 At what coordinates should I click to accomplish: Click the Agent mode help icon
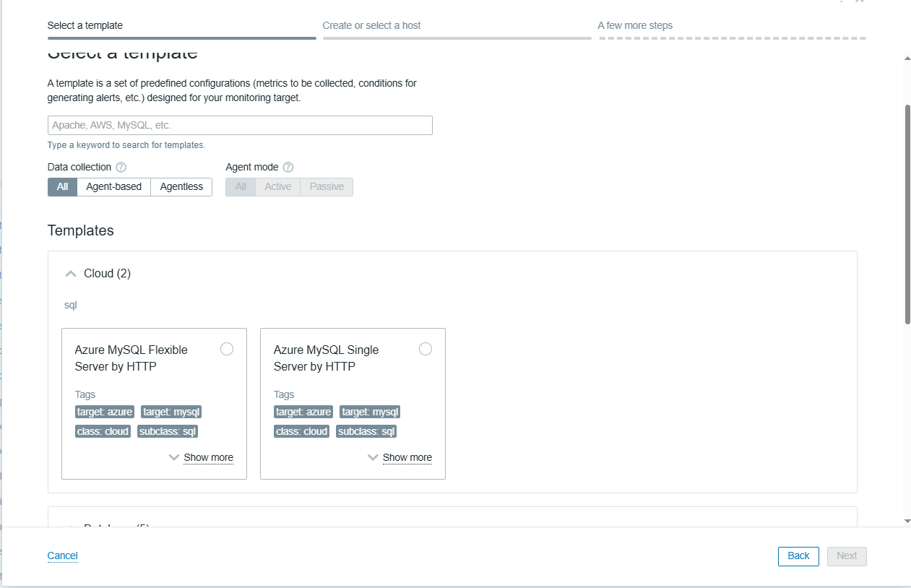[x=288, y=168]
